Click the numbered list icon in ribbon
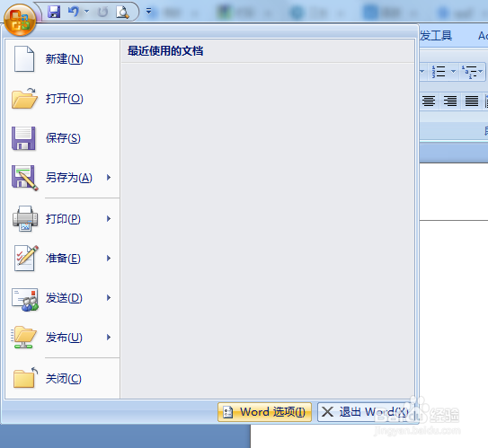Screen dimensions: 488x448 pos(439,72)
